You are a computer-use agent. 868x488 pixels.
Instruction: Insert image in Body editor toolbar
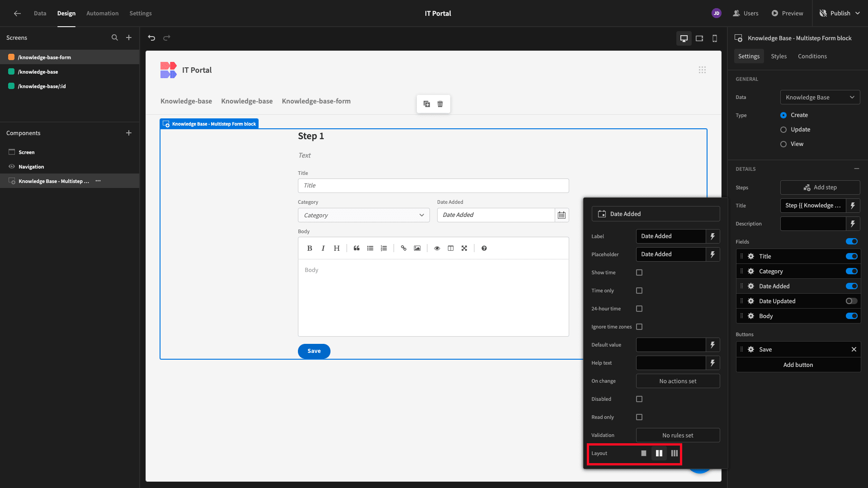[x=417, y=248]
